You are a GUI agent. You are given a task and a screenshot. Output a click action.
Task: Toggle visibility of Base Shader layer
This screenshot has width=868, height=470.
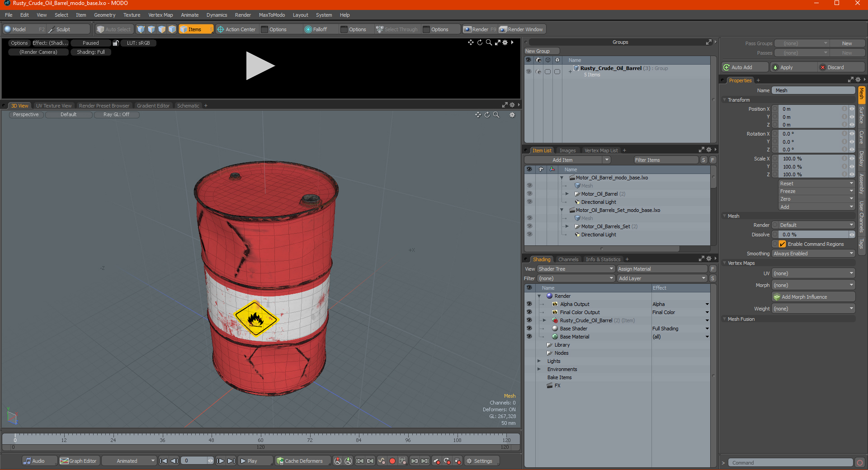pos(529,329)
